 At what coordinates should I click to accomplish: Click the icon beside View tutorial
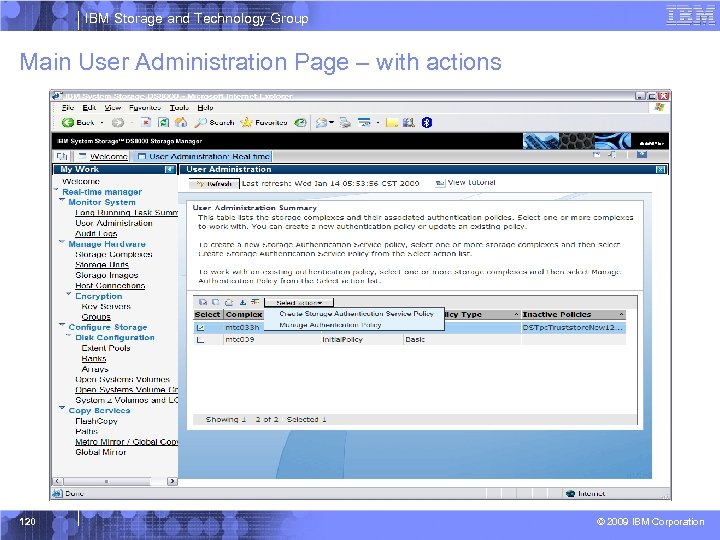440,183
